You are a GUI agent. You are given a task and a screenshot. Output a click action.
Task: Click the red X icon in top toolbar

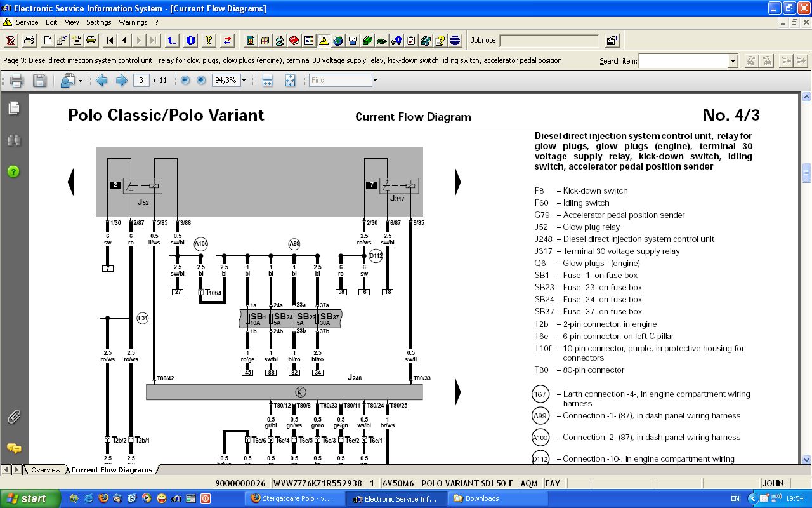(11, 41)
